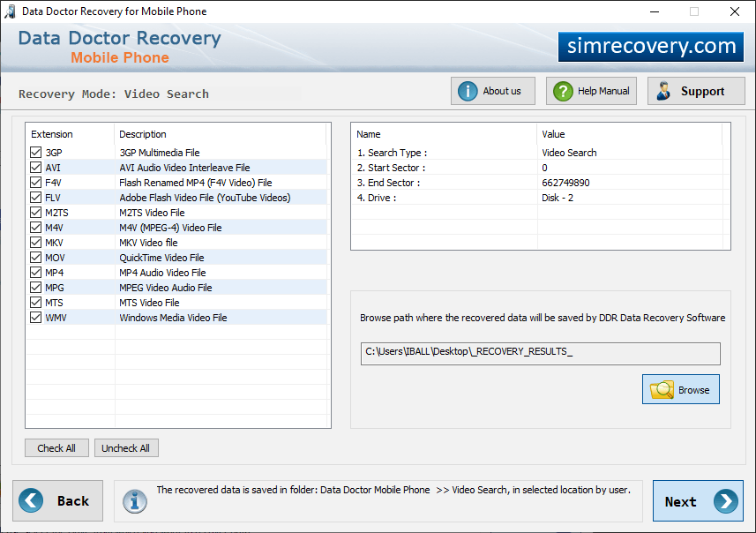This screenshot has height=533, width=756.
Task: Select the 'Windows Media Video File' description
Action: coord(173,318)
